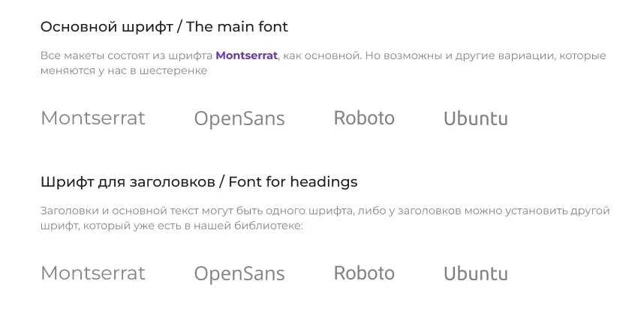644x314 pixels.
Task: Set Ubuntu for the headings font
Action: pos(475,274)
